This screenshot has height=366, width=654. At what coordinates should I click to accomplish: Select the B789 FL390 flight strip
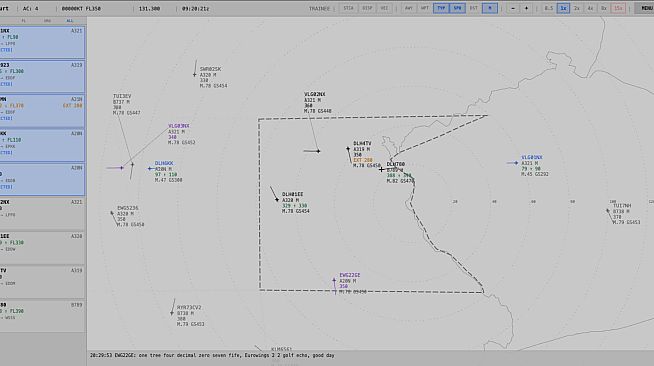42,316
